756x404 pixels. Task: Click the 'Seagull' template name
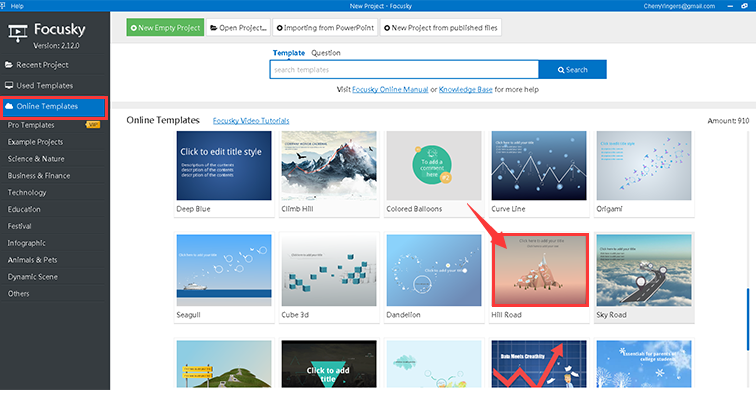pos(188,315)
